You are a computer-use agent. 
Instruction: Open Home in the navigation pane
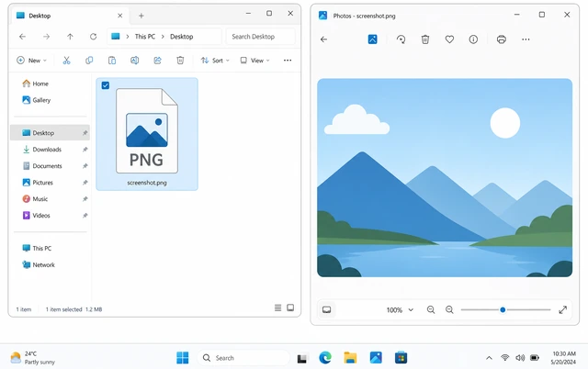(36, 84)
